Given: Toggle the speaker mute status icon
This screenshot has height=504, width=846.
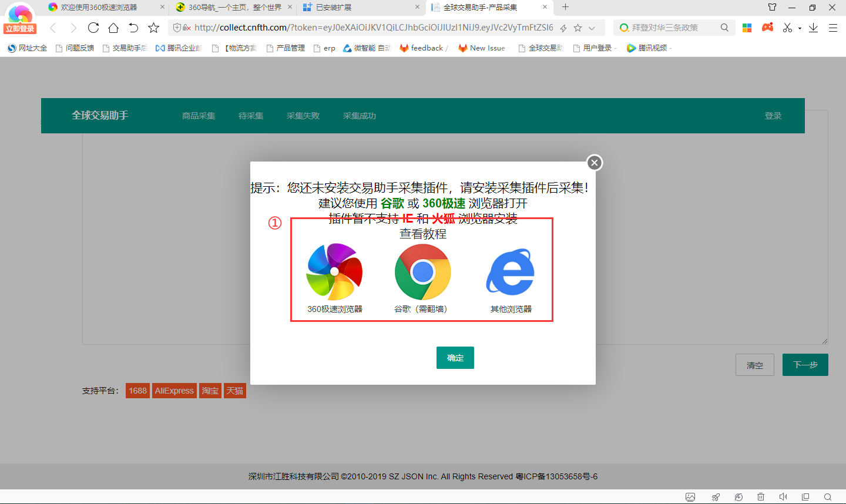Looking at the screenshot, I should point(783,497).
